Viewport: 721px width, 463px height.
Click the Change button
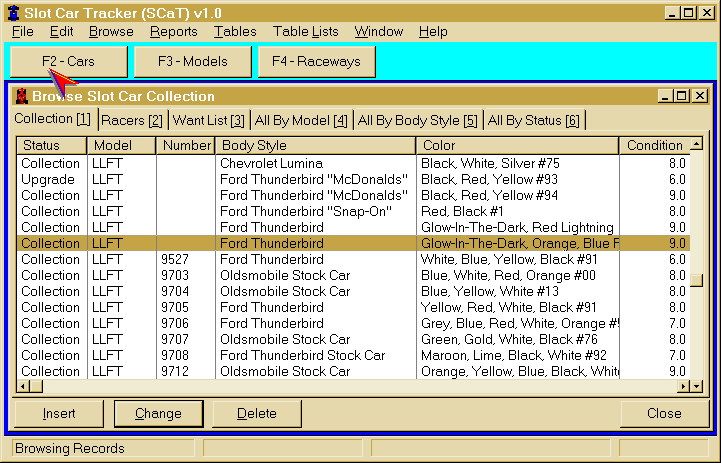158,413
